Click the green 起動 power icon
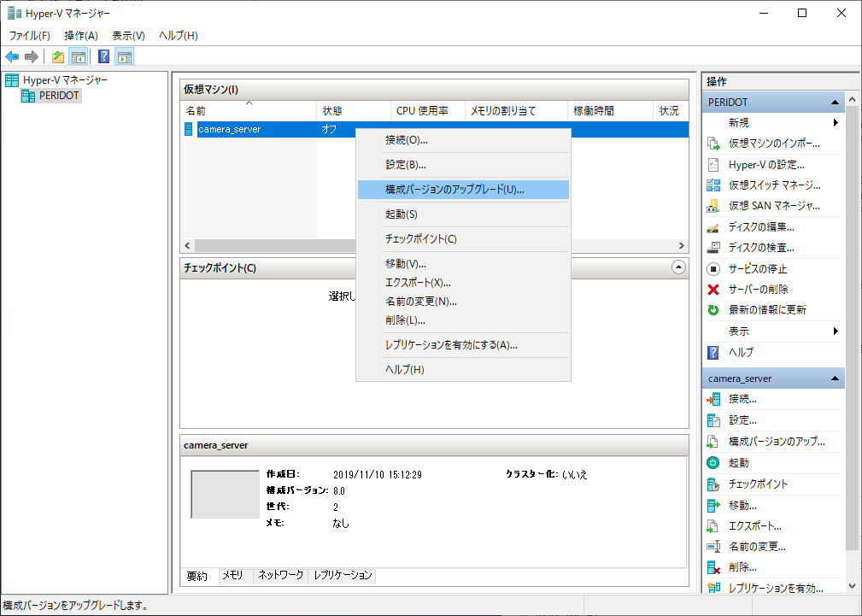The height and width of the screenshot is (616, 862). 713,462
